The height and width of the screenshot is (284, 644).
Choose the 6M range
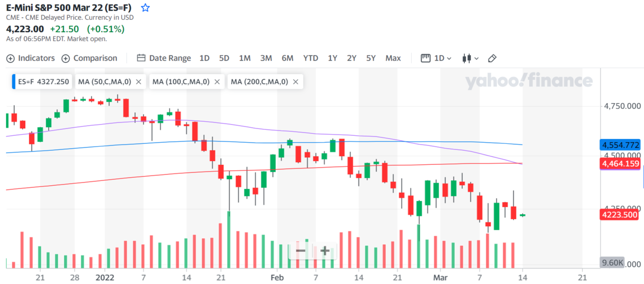[288, 58]
